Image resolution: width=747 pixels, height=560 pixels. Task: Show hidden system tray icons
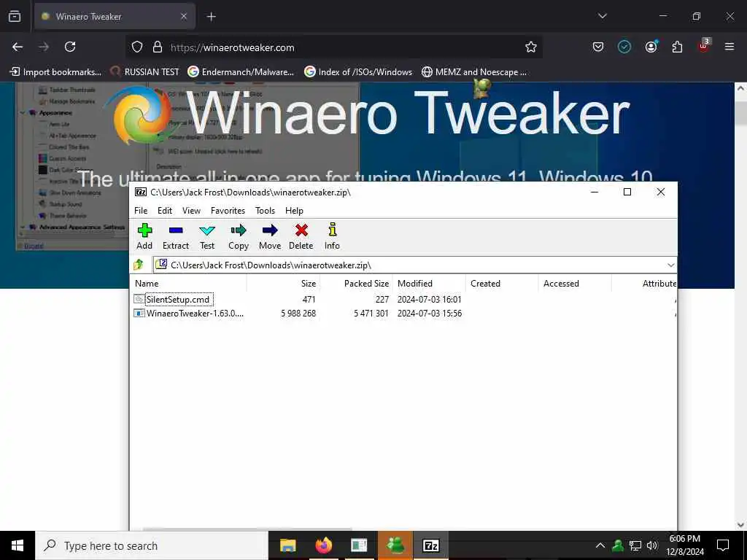pyautogui.click(x=600, y=545)
